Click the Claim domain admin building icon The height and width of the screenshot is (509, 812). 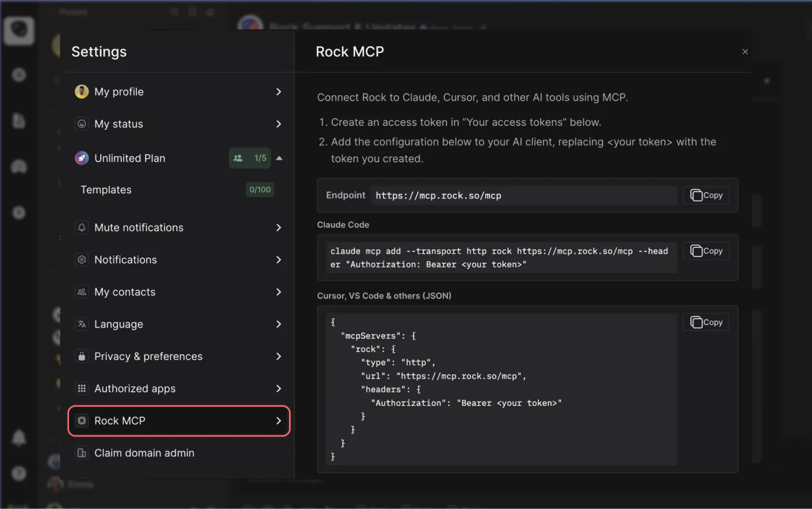pyautogui.click(x=82, y=453)
